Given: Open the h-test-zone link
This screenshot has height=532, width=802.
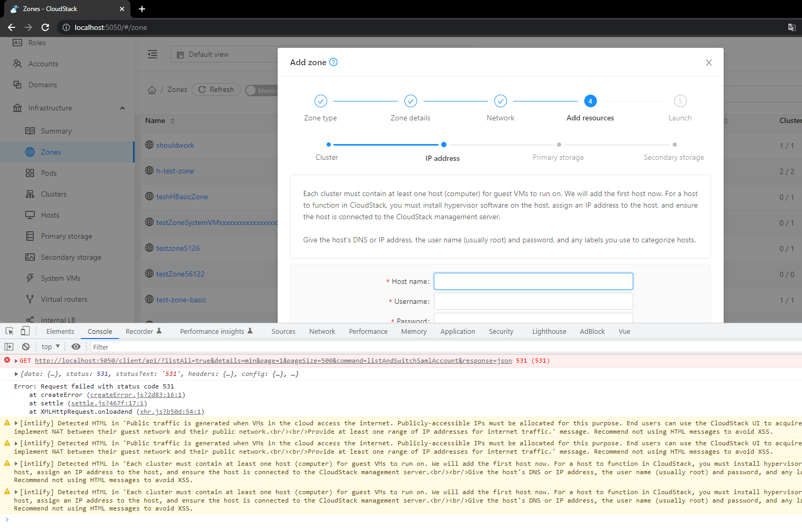Looking at the screenshot, I should (x=175, y=171).
